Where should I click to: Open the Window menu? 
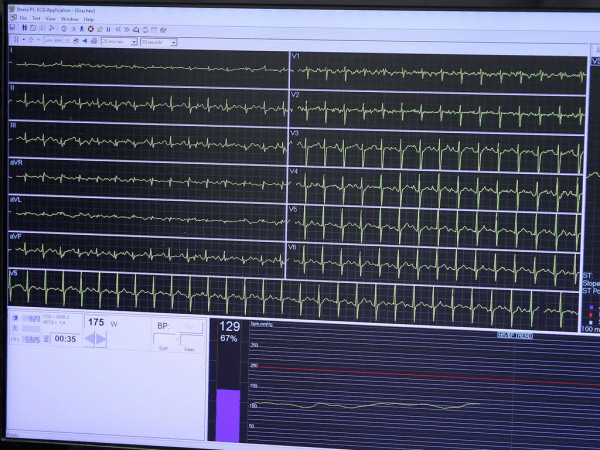click(69, 19)
